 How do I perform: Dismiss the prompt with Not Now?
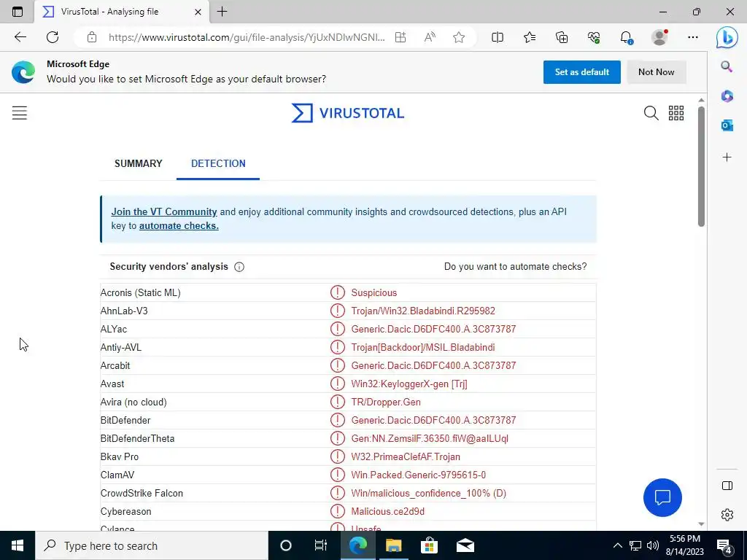click(656, 72)
